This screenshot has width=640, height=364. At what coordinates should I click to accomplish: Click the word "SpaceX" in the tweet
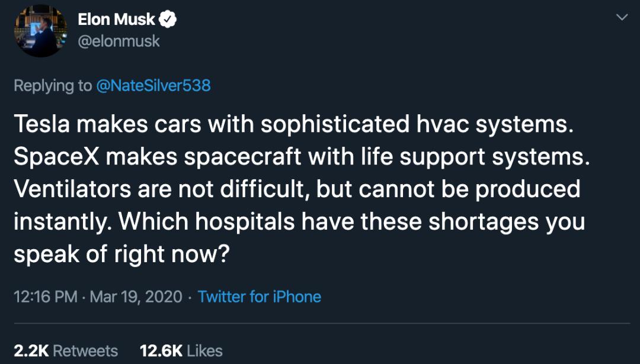pos(57,156)
